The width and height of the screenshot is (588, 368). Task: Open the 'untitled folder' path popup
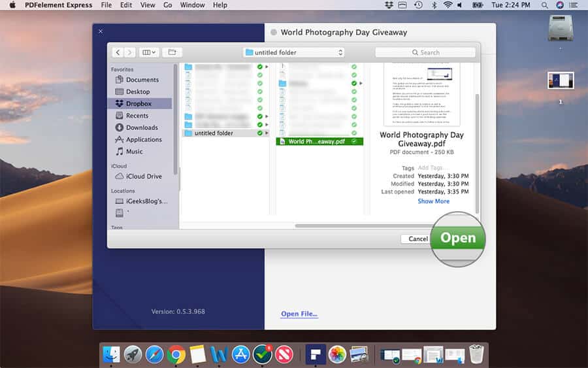[293, 52]
